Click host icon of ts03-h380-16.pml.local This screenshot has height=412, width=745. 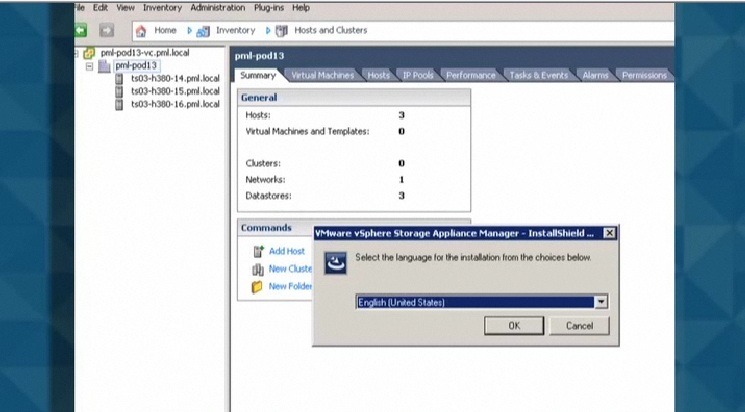pyautogui.click(x=119, y=105)
